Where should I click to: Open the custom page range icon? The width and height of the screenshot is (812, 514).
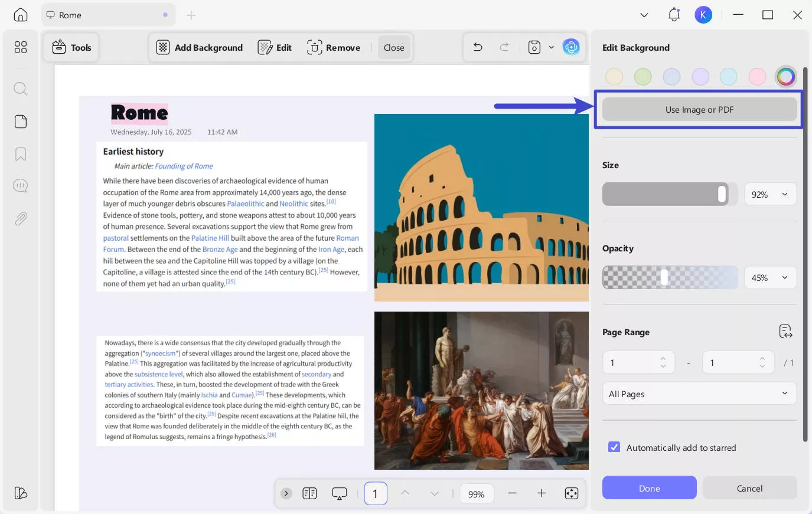pyautogui.click(x=785, y=332)
